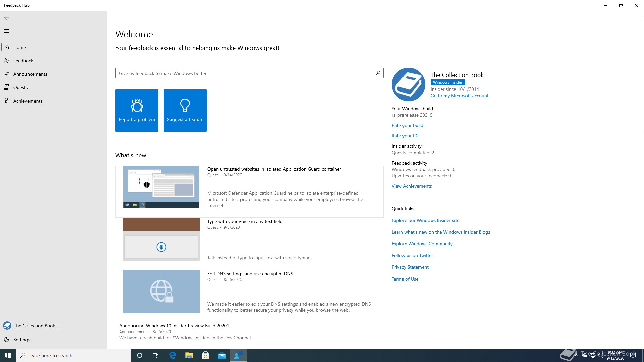This screenshot has height=362, width=644.
Task: Click the Suggest a feature tile
Action: point(185,111)
